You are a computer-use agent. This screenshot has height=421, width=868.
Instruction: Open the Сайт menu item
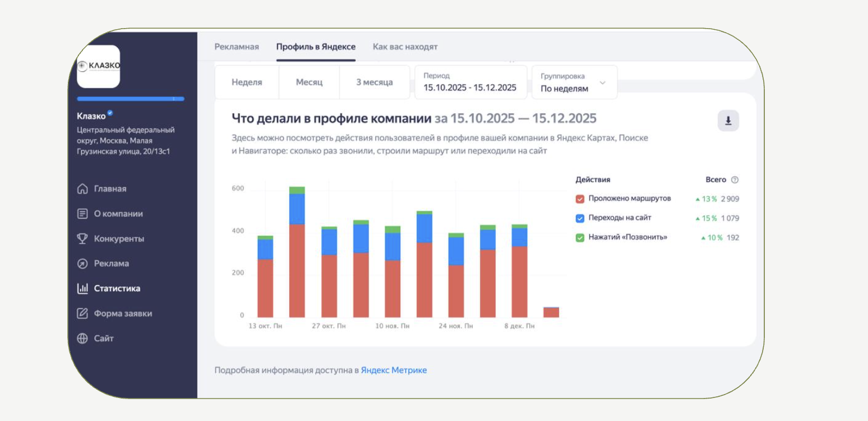(x=104, y=338)
